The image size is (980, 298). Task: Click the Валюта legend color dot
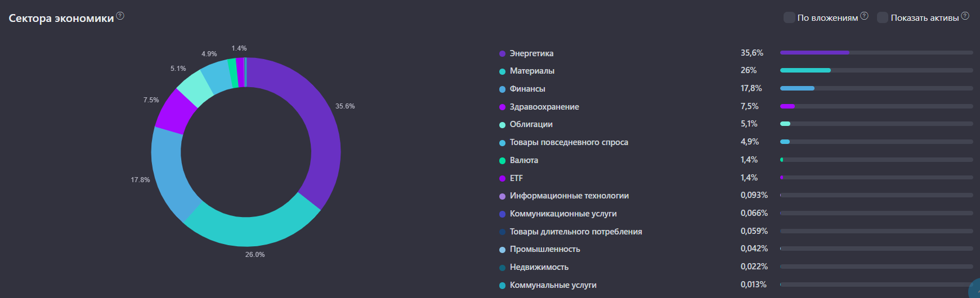click(502, 161)
